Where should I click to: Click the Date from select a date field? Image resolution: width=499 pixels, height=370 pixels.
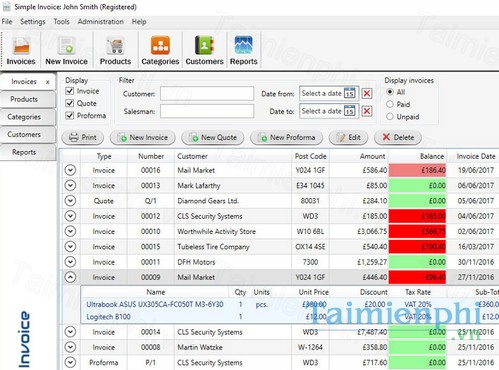(x=322, y=93)
